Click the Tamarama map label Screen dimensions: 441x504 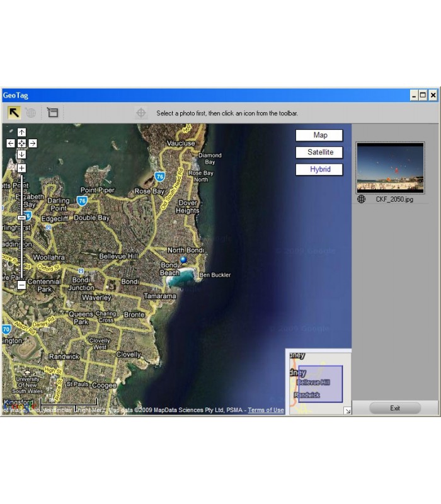160,296
